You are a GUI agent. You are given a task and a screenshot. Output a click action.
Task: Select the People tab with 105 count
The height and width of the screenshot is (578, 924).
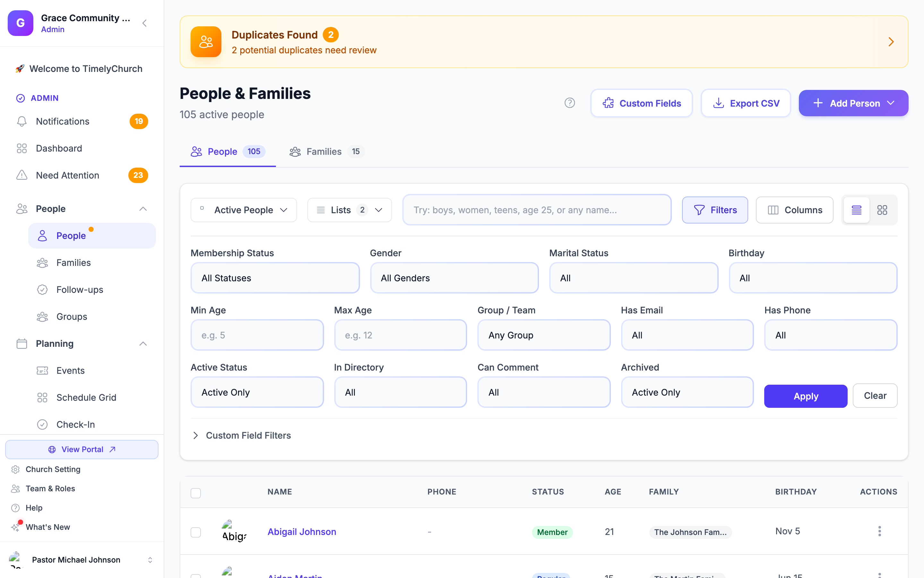click(227, 152)
